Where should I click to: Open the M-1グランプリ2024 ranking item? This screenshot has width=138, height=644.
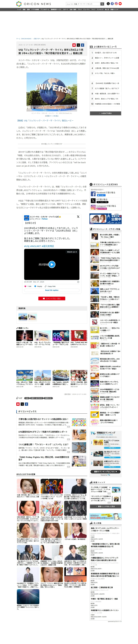point(105,444)
